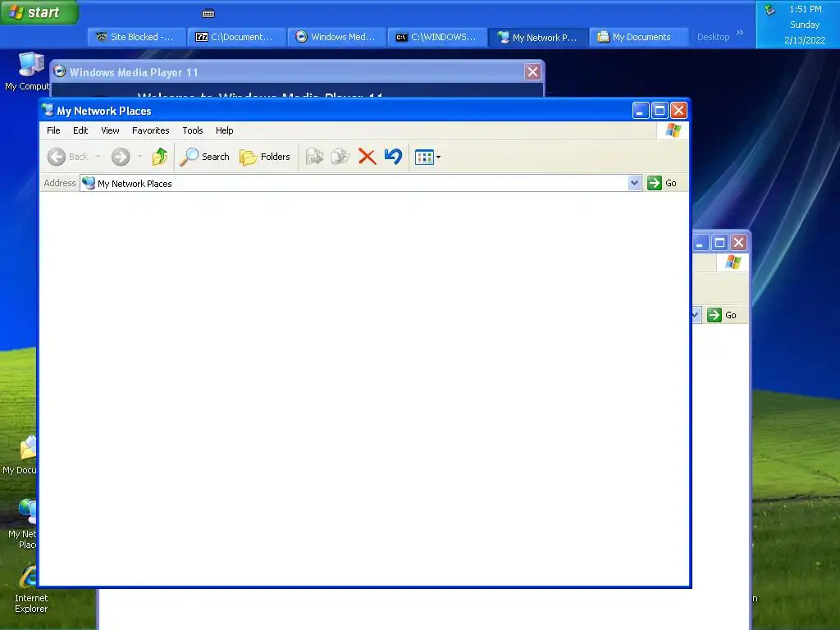Maximize the My Network Places window
This screenshot has height=630, width=840.
click(660, 111)
